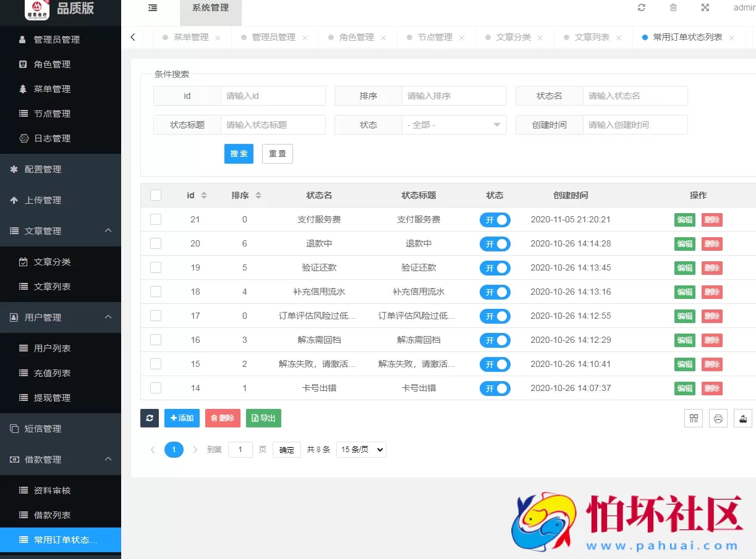
Task: Click the print icon near the pagination
Action: pos(718,418)
